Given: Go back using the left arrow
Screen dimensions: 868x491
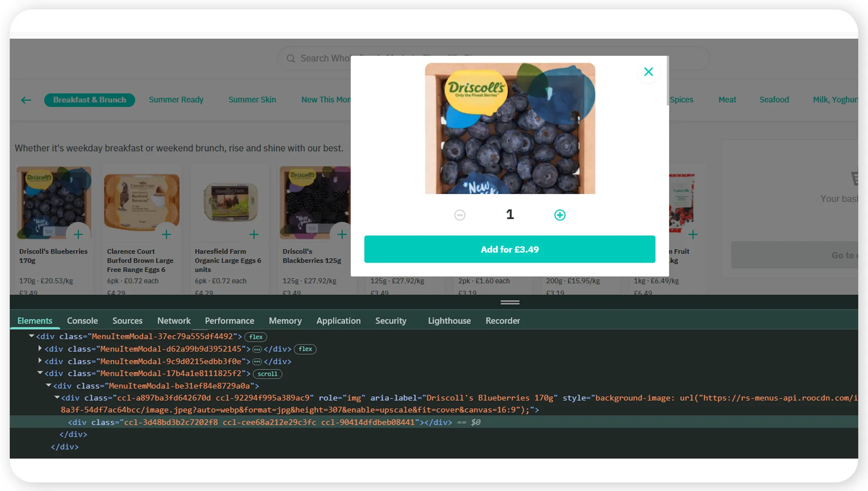Looking at the screenshot, I should (26, 100).
